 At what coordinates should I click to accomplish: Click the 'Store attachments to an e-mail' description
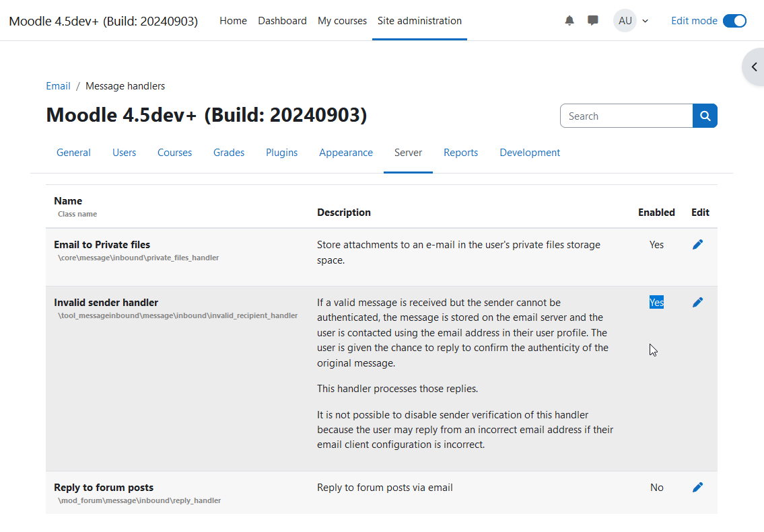click(458, 252)
